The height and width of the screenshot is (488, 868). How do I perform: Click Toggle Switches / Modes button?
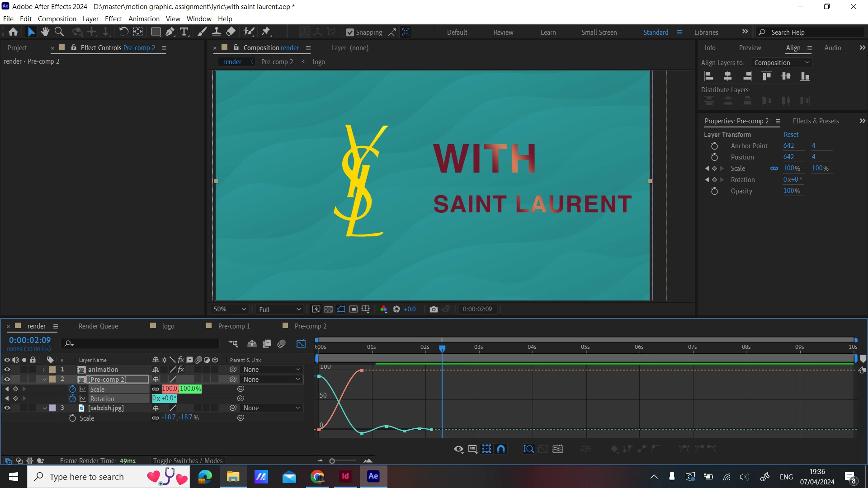click(x=188, y=460)
